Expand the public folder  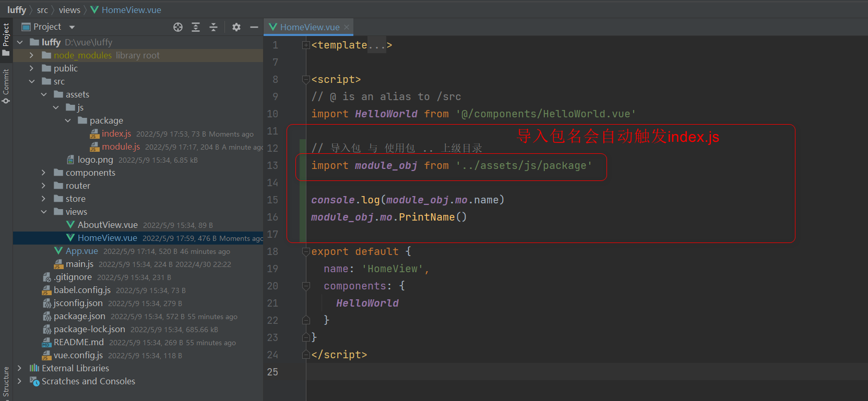point(32,68)
